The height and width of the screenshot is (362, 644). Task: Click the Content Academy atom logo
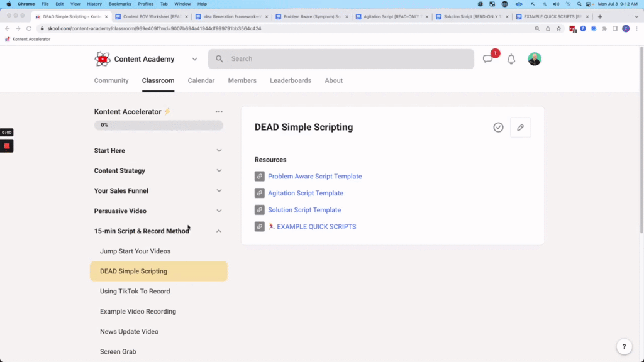coord(103,59)
